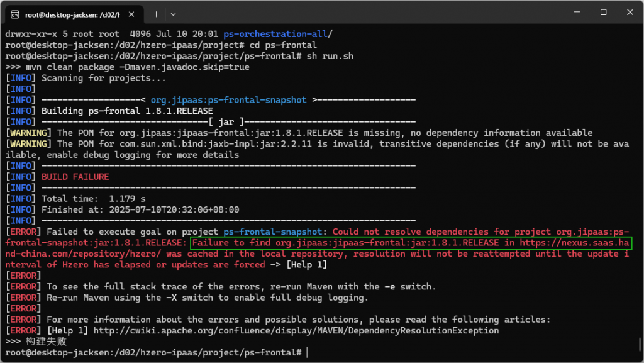Maximize the terminal window
The width and height of the screenshot is (644, 363).
(603, 13)
